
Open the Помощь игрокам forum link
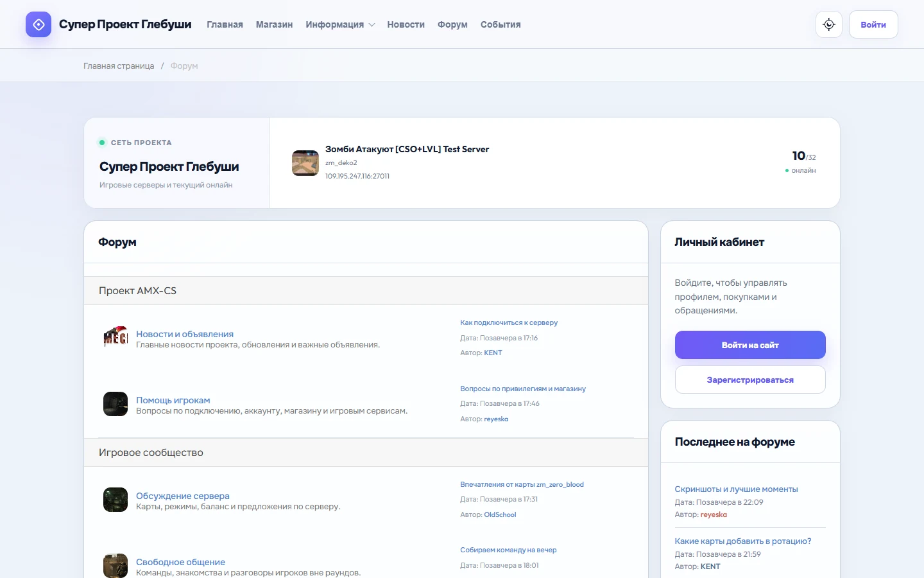pyautogui.click(x=173, y=400)
